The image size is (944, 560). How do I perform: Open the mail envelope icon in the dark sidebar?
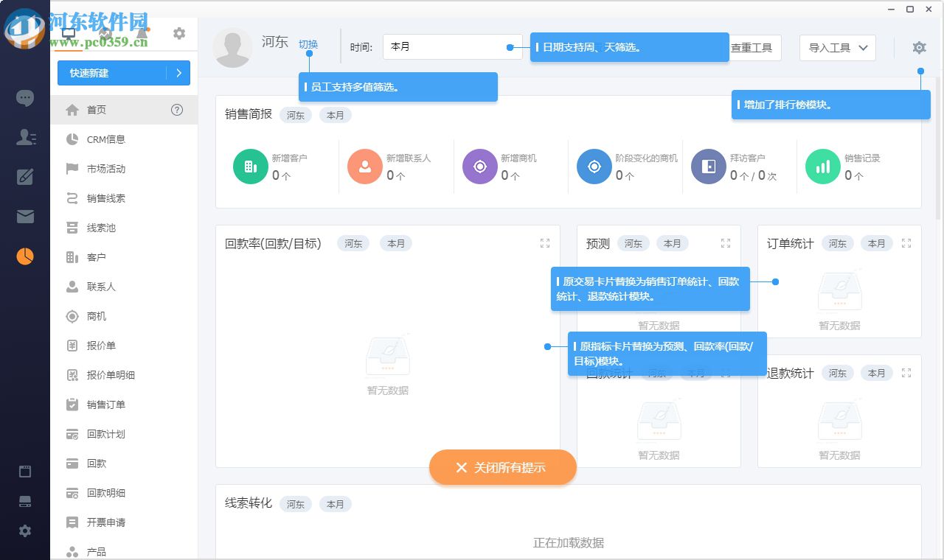[x=25, y=217]
